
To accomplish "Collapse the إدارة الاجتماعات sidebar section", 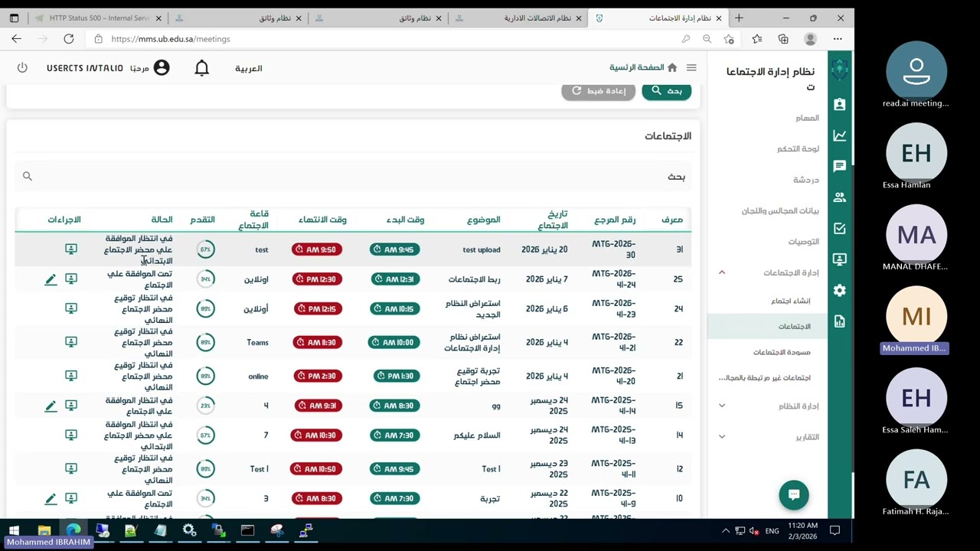I will pyautogui.click(x=721, y=272).
